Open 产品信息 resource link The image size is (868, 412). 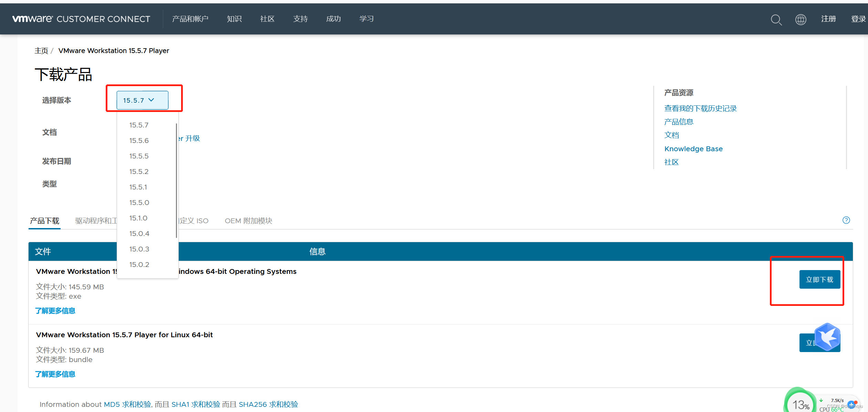pyautogui.click(x=679, y=122)
